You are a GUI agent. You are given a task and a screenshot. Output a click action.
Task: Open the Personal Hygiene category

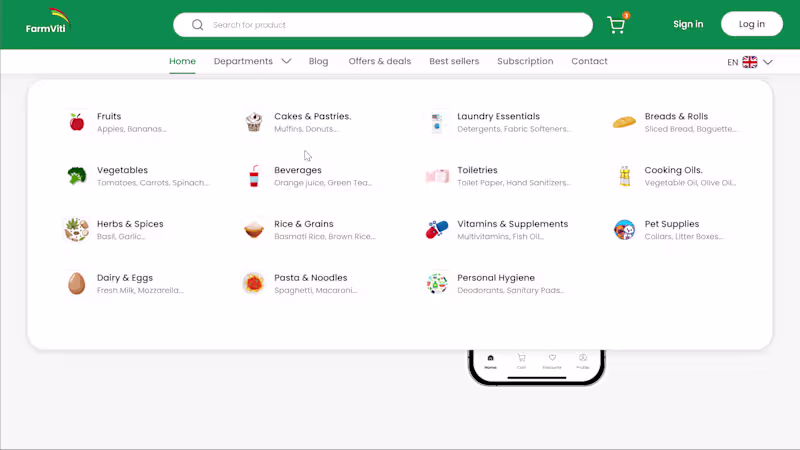tap(496, 278)
